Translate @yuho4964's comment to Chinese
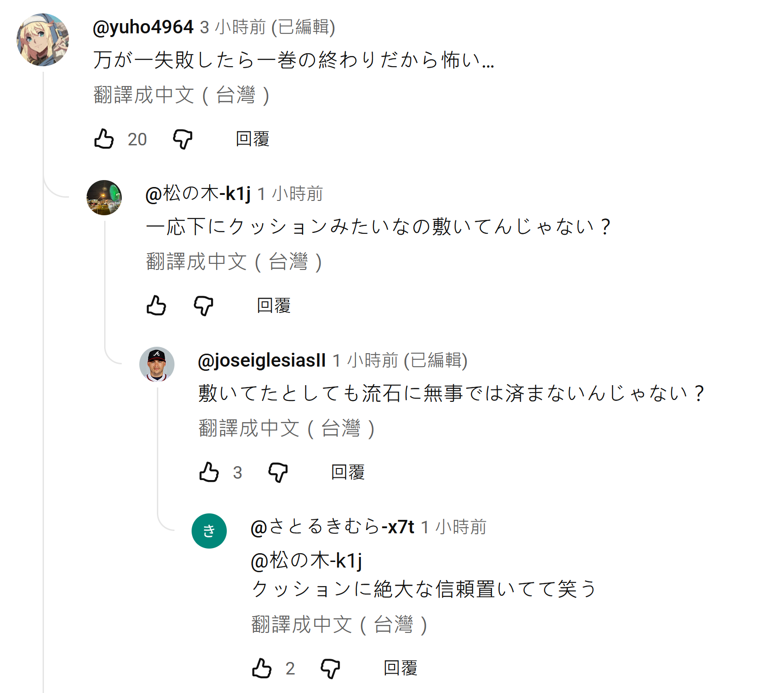The height and width of the screenshot is (693, 784). click(181, 95)
